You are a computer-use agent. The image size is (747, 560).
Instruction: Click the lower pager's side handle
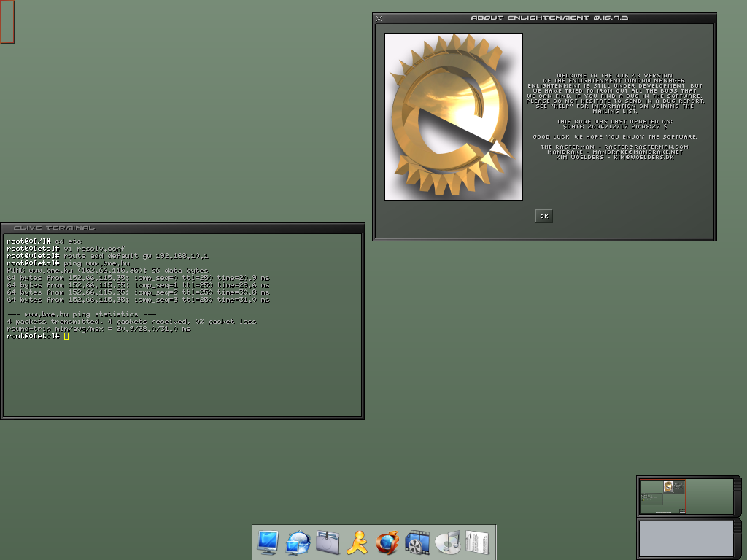(x=738, y=539)
